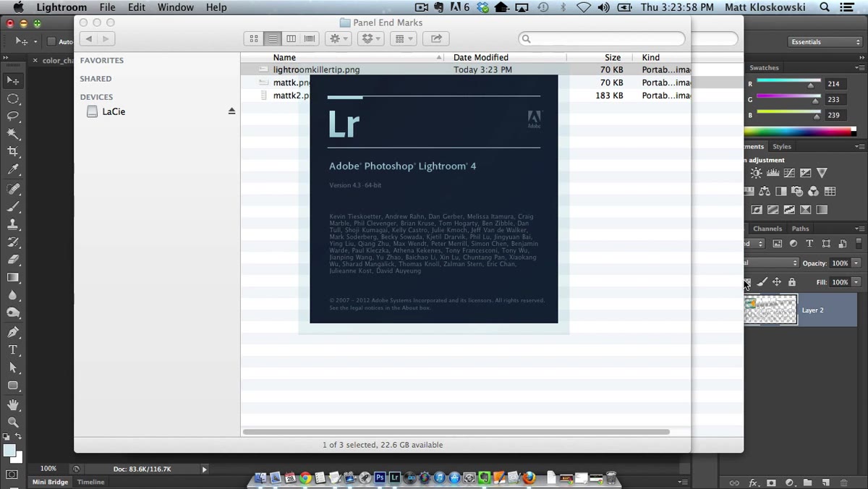Open the blend mode dropdown
868x489 pixels.
click(x=772, y=263)
